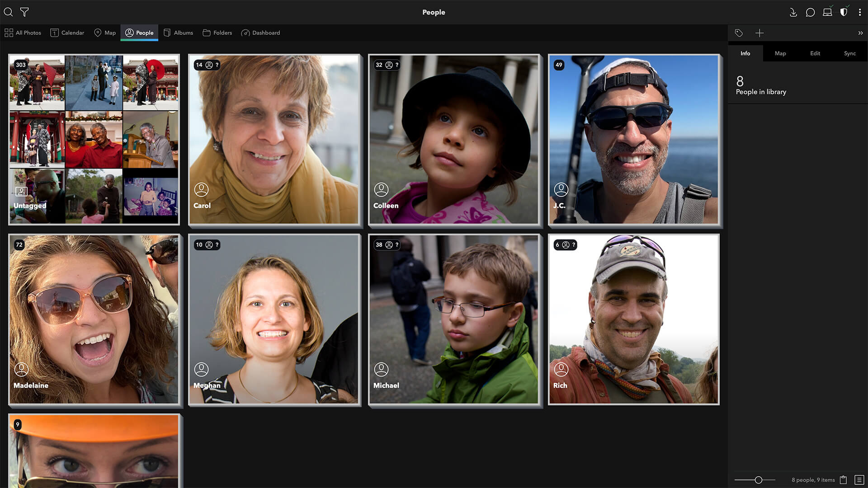The width and height of the screenshot is (868, 488).
Task: Click the add person plus icon
Action: 759,33
